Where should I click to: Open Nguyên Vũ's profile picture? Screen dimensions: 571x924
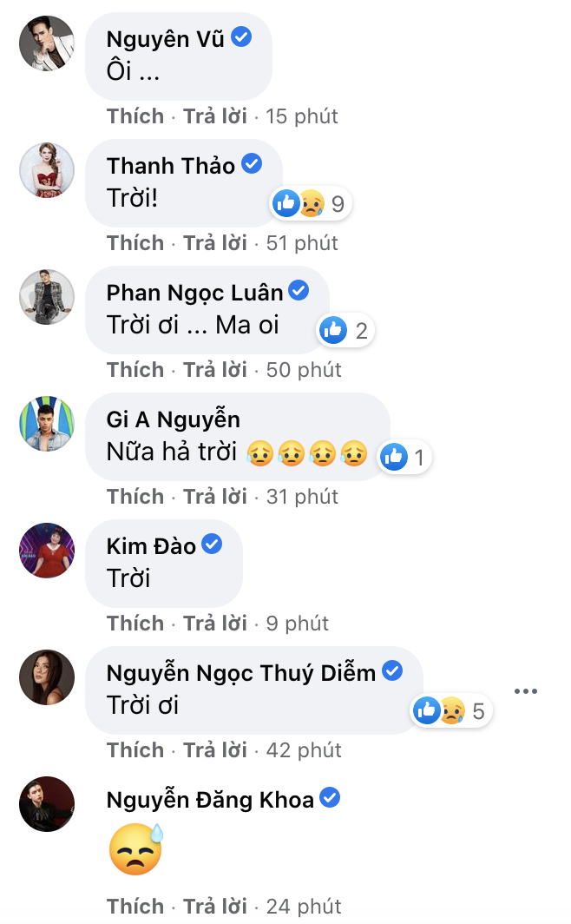click(x=47, y=43)
